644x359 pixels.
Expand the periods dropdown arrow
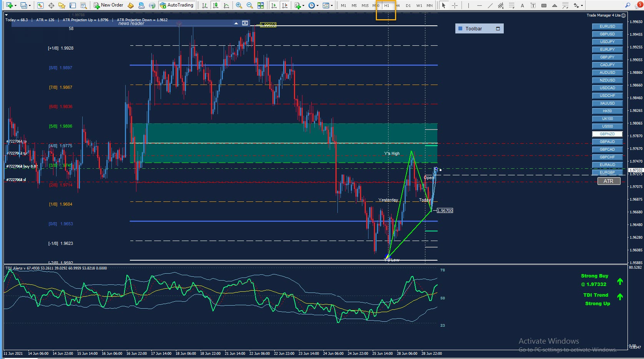click(x=317, y=5)
